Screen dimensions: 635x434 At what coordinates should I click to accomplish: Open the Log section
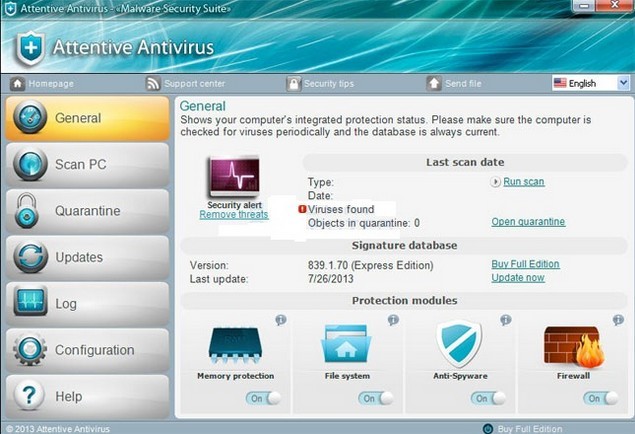click(87, 304)
